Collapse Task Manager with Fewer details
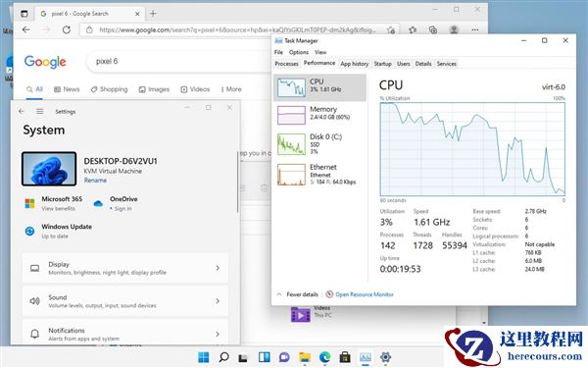This screenshot has height=368, width=588. click(298, 294)
